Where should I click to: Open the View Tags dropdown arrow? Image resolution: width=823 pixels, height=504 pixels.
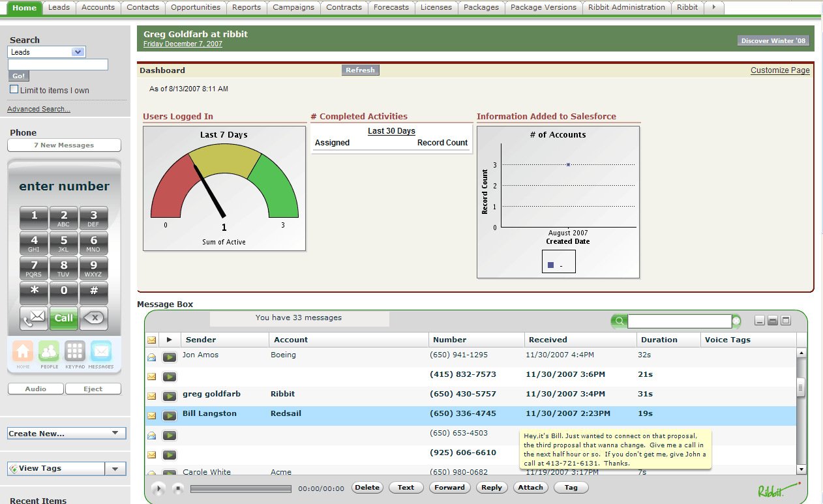(115, 469)
